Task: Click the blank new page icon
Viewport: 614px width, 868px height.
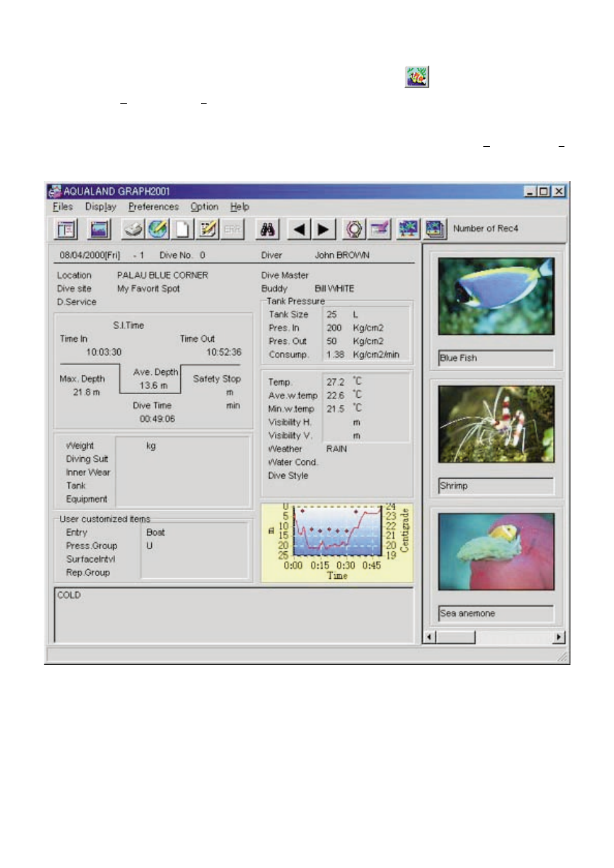Action: pos(183,229)
